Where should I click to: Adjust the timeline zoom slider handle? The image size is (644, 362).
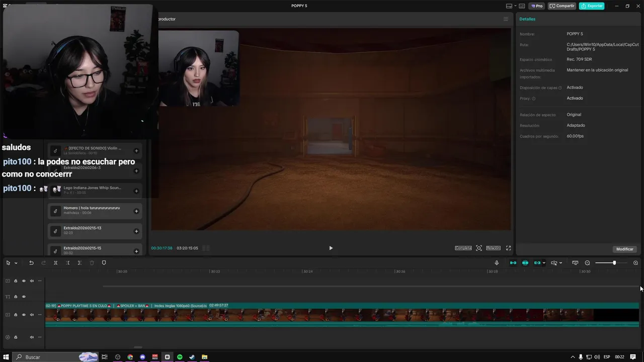tap(614, 263)
